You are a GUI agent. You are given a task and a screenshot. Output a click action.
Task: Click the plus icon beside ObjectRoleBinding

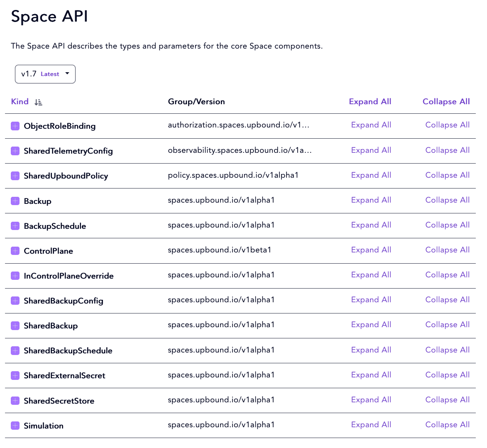pos(15,126)
